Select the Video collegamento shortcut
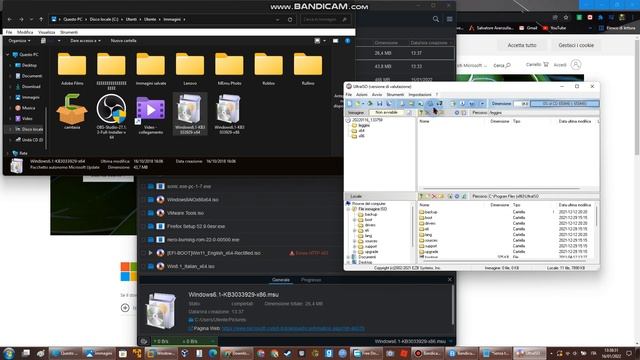This screenshot has width=640, height=360. tap(151, 115)
